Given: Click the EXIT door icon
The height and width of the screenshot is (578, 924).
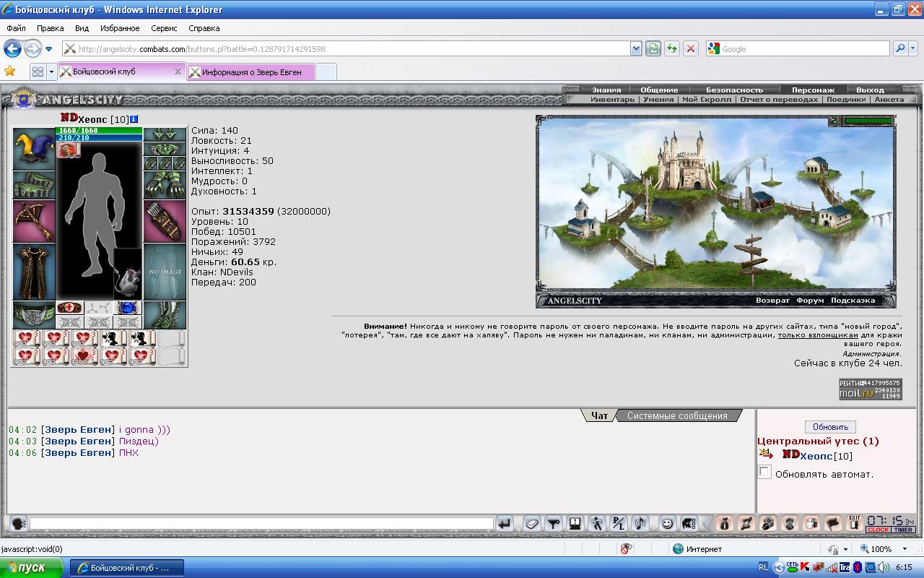Looking at the screenshot, I should pos(855,523).
